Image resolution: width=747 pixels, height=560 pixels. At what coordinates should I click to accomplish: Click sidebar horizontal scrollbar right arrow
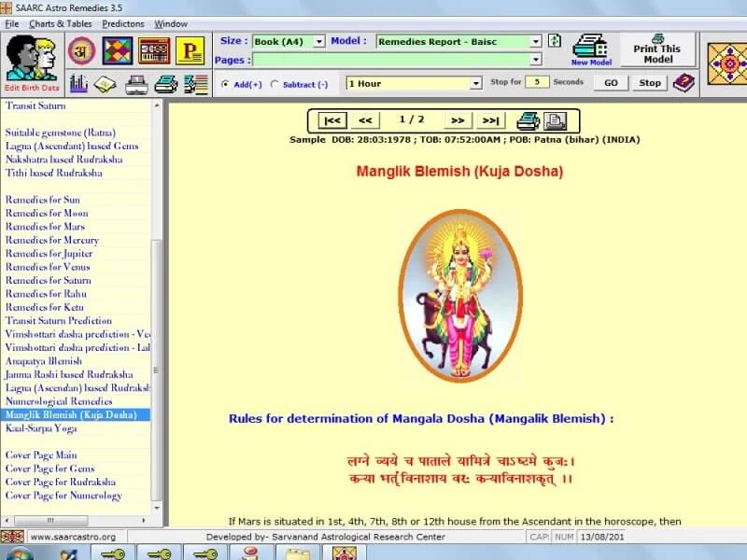(x=144, y=521)
